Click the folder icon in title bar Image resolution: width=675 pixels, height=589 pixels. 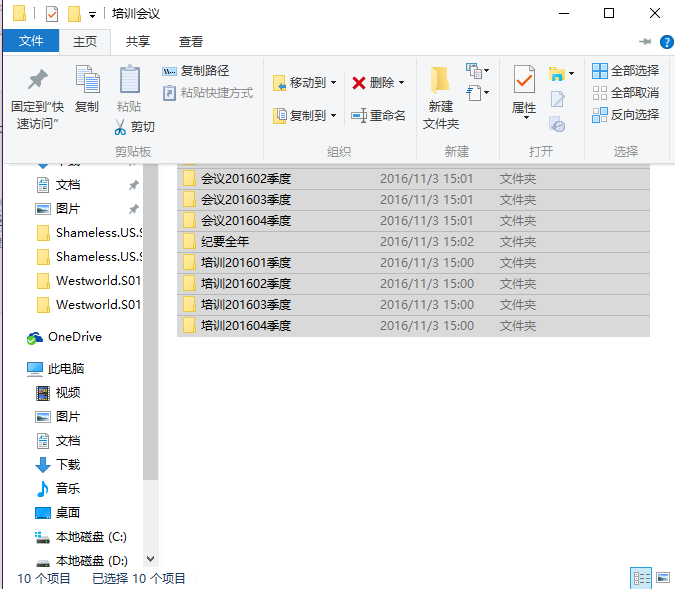click(19, 13)
